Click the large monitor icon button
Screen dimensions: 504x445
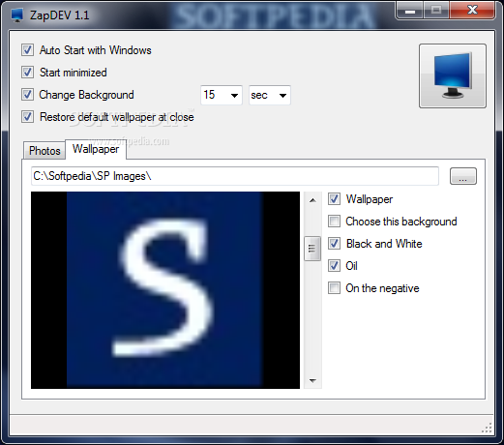(x=453, y=76)
